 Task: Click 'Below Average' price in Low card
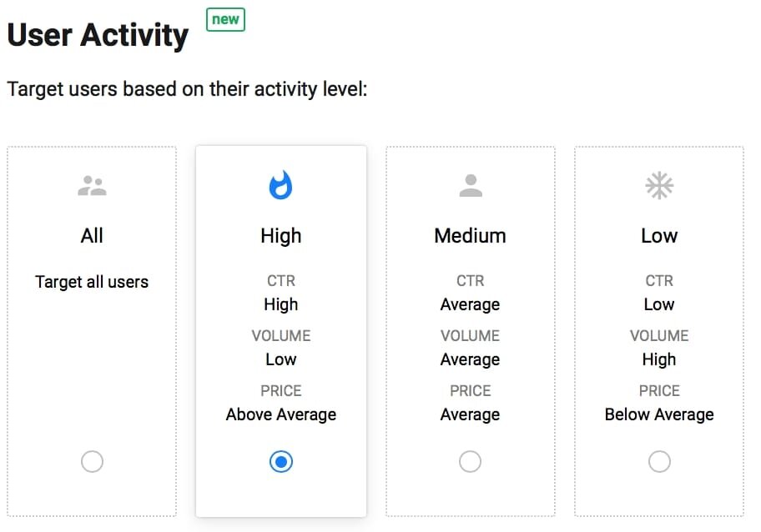(x=659, y=414)
